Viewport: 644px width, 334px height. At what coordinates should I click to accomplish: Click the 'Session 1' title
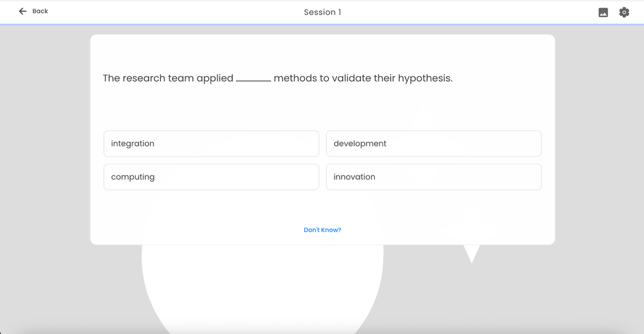tap(323, 13)
